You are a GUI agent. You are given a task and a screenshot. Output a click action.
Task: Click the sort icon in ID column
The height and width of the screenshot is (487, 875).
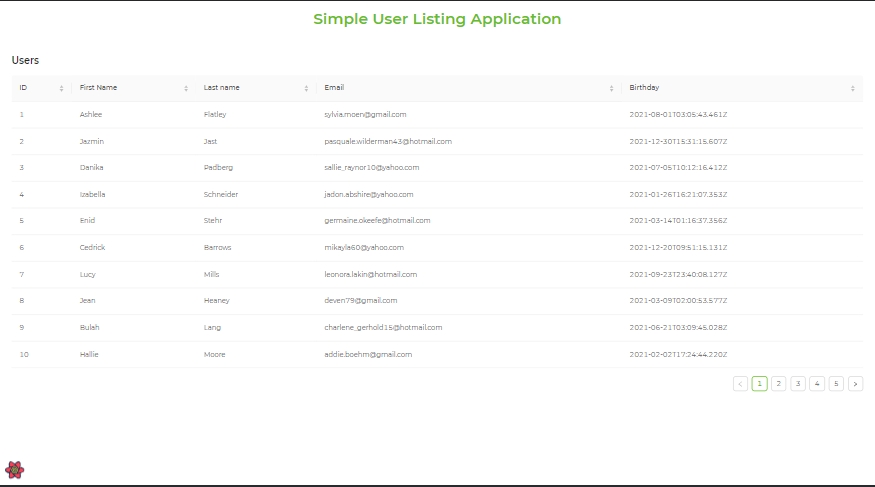[x=62, y=88]
